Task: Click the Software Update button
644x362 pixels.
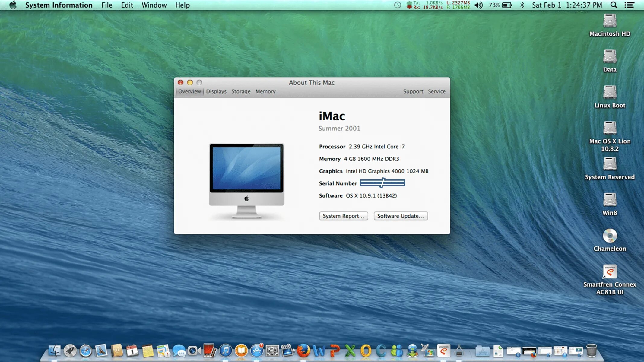Action: pos(400,216)
